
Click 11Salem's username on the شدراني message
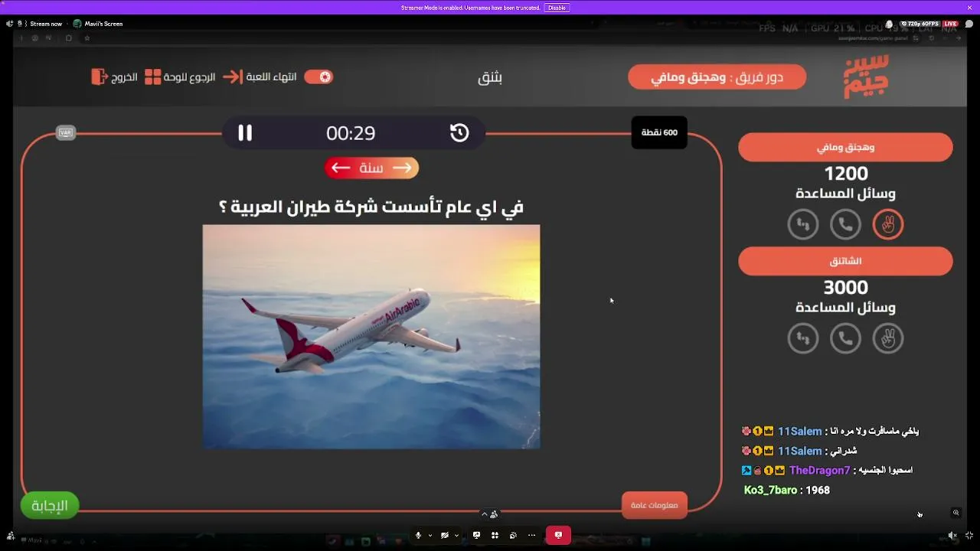coord(800,451)
